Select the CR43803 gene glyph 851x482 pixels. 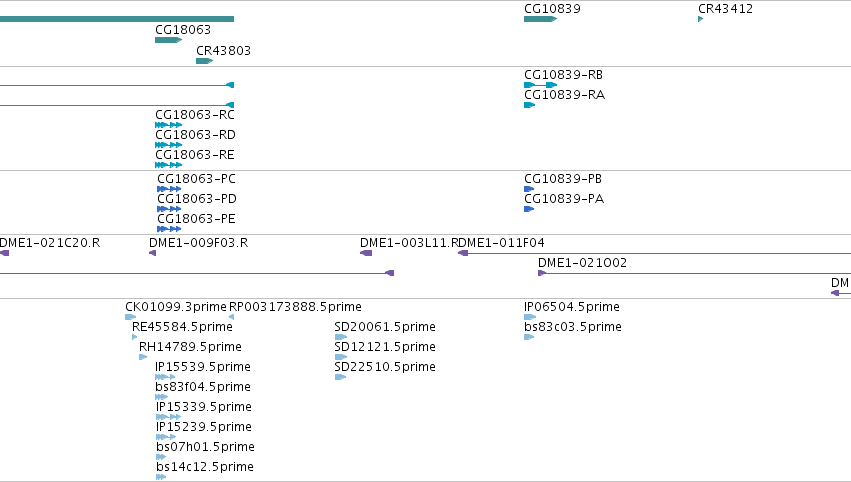(x=204, y=61)
